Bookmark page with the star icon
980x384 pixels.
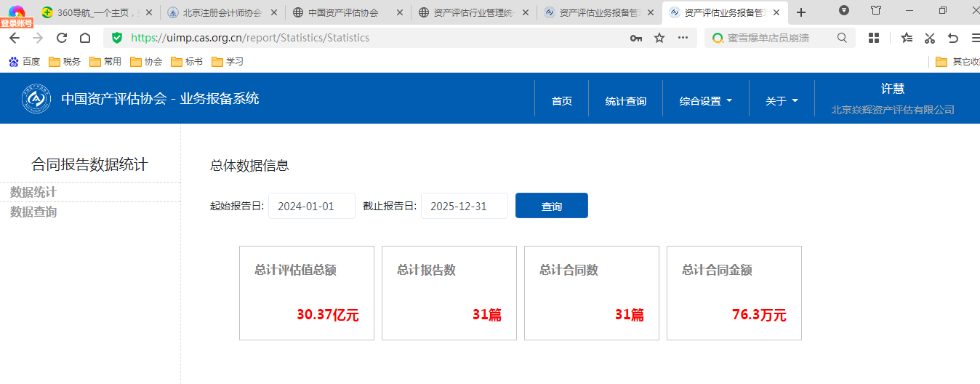click(x=659, y=38)
